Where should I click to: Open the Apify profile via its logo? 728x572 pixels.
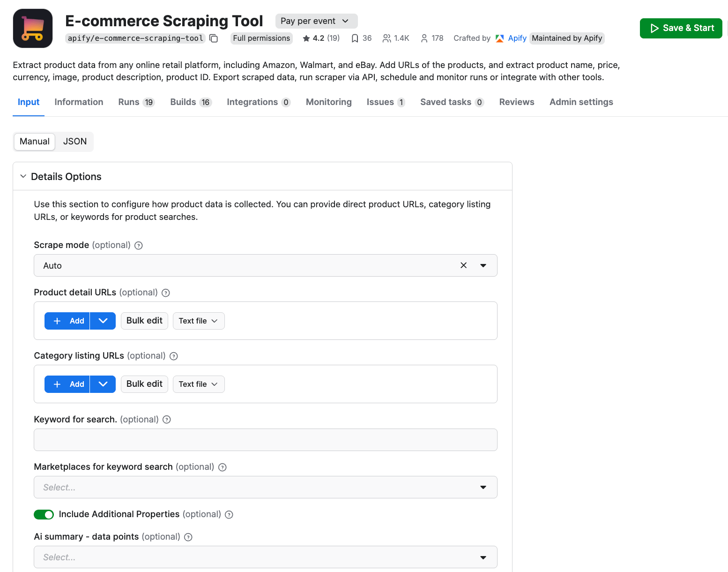(500, 38)
